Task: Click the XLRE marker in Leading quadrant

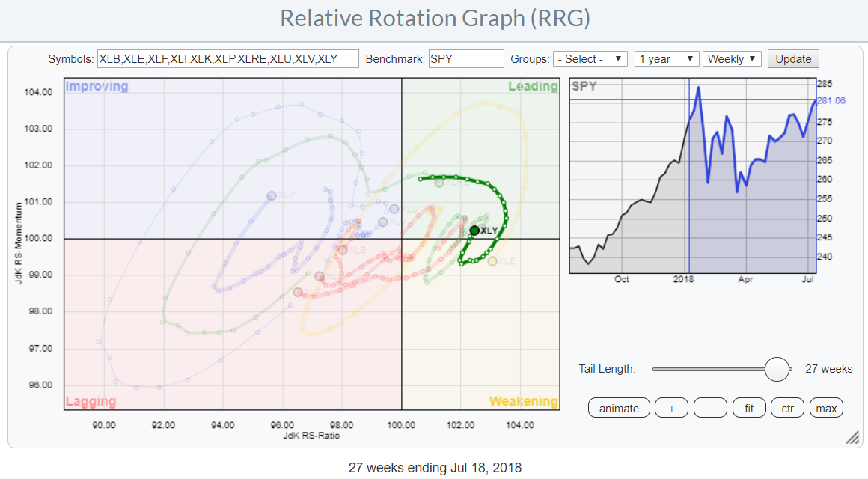Action: (x=439, y=183)
